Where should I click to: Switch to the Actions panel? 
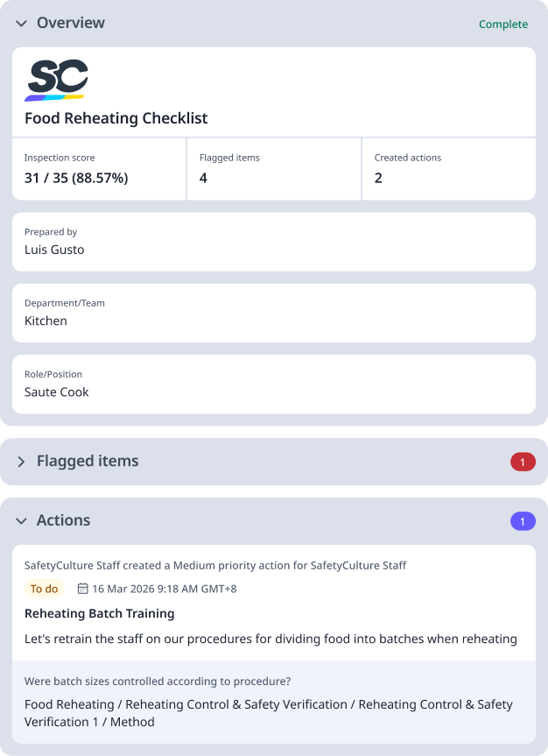click(63, 519)
